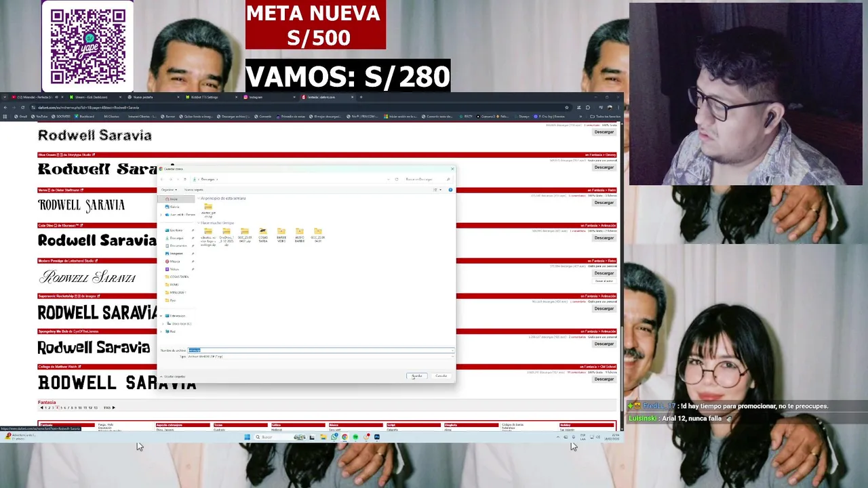The image size is (868, 488).
Task: Open Spotify from the taskbar
Action: coord(355,437)
